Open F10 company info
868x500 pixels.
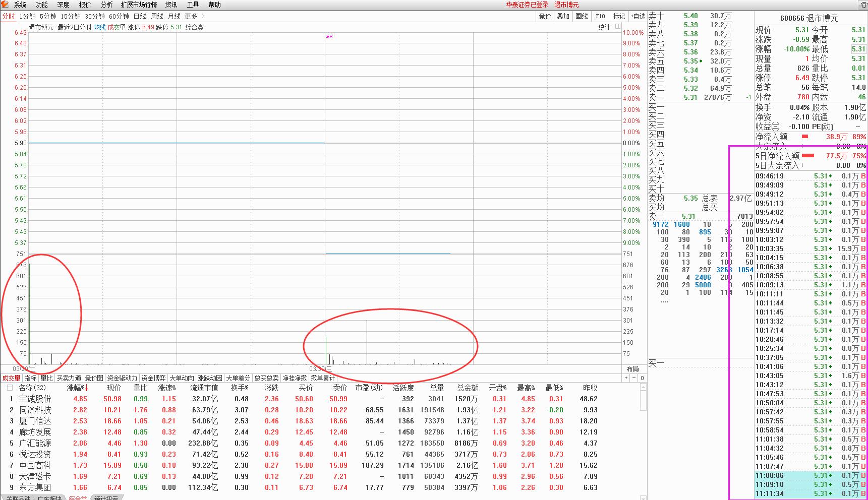pos(600,17)
